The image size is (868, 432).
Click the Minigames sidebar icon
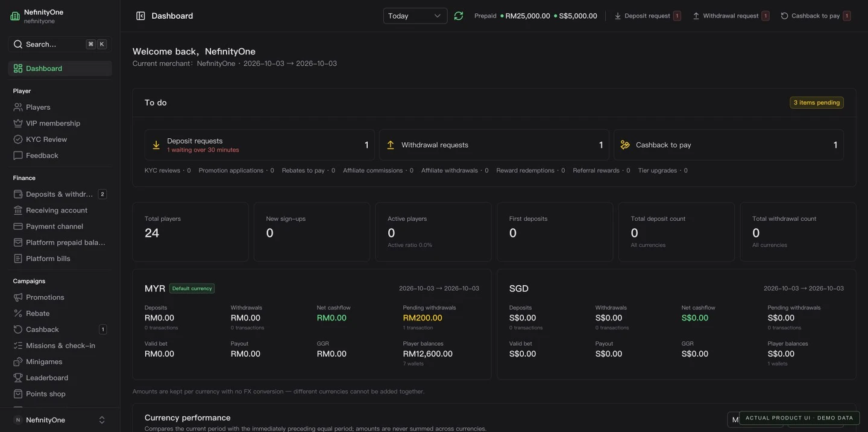[x=18, y=361]
